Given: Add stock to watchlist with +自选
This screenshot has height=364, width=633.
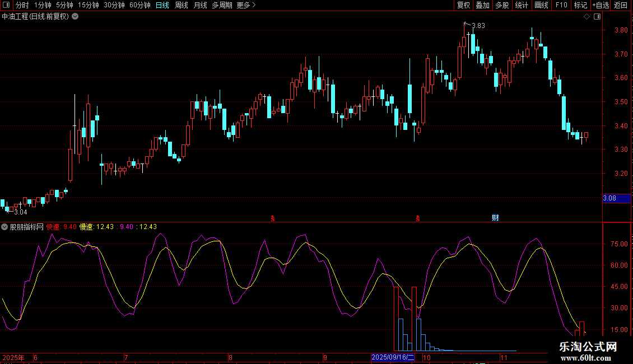Looking at the screenshot, I should (x=601, y=5).
